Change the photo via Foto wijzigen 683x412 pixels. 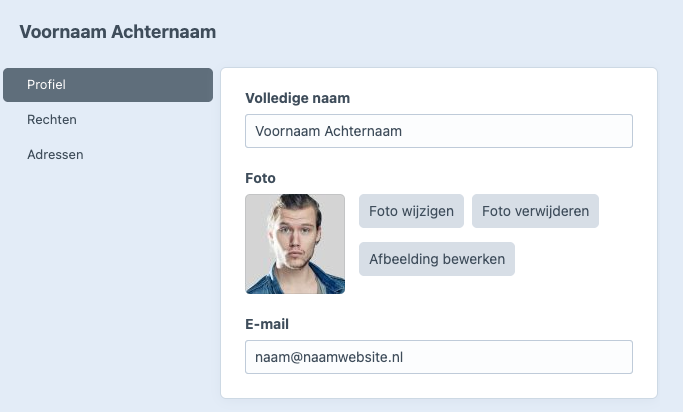[411, 211]
